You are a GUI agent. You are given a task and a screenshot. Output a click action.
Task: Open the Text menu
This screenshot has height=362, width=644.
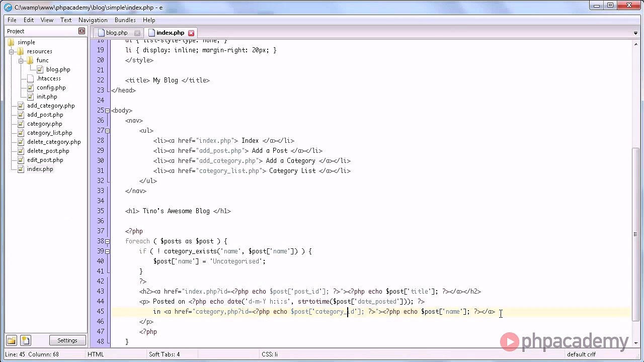pos(66,20)
